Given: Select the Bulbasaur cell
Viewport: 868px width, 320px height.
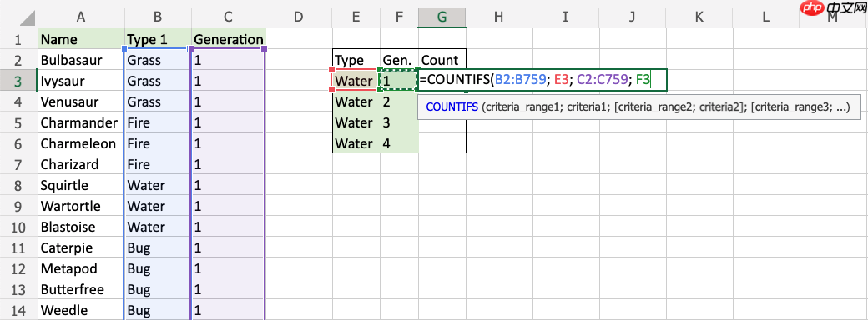Looking at the screenshot, I should tap(80, 60).
